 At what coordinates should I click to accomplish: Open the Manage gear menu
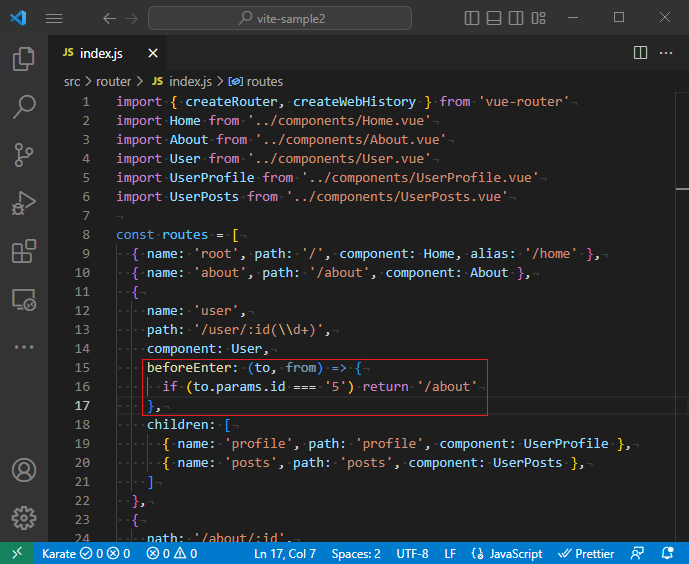[24, 518]
